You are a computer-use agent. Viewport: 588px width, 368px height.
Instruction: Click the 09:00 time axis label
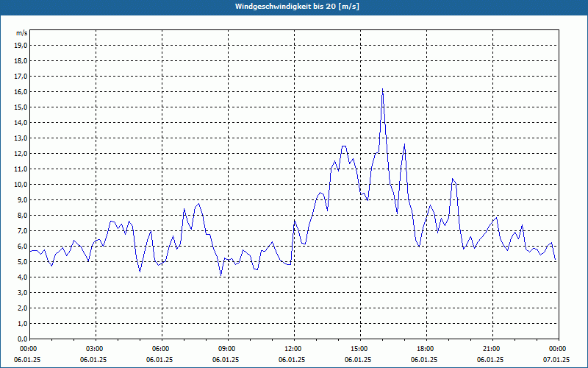[228, 349]
